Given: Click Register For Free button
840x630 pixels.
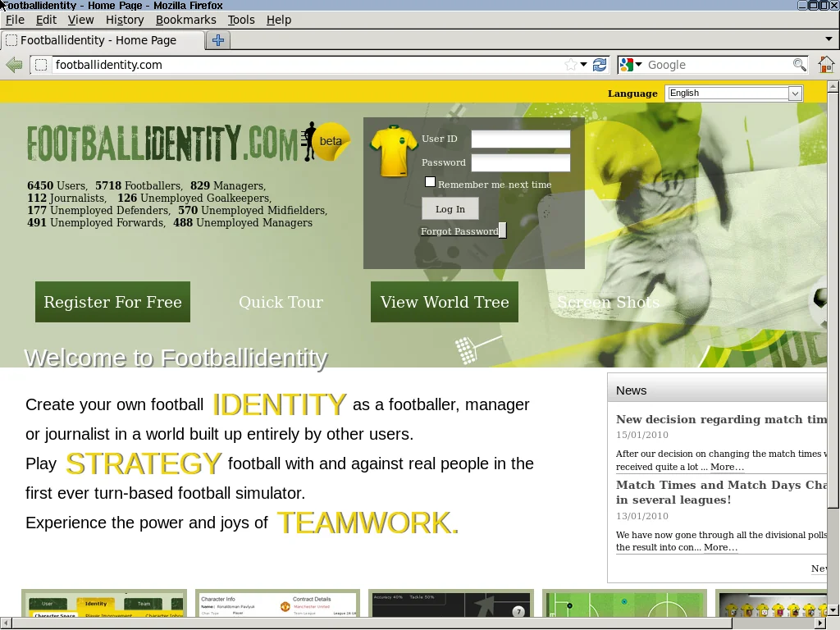Looking at the screenshot, I should [112, 302].
